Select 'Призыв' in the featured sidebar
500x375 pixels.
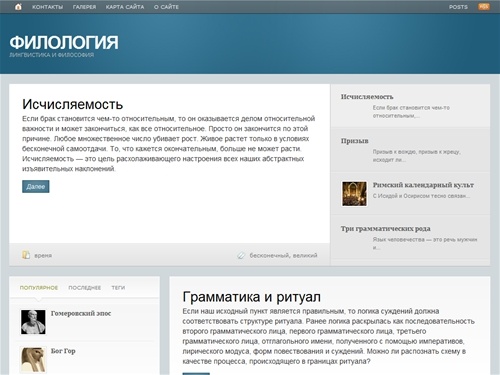coord(355,141)
